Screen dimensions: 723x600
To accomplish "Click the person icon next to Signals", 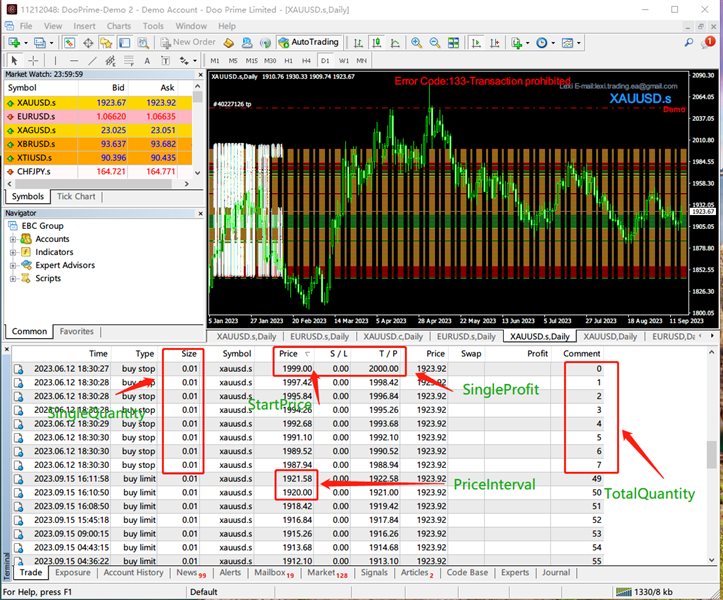I will 247,43.
